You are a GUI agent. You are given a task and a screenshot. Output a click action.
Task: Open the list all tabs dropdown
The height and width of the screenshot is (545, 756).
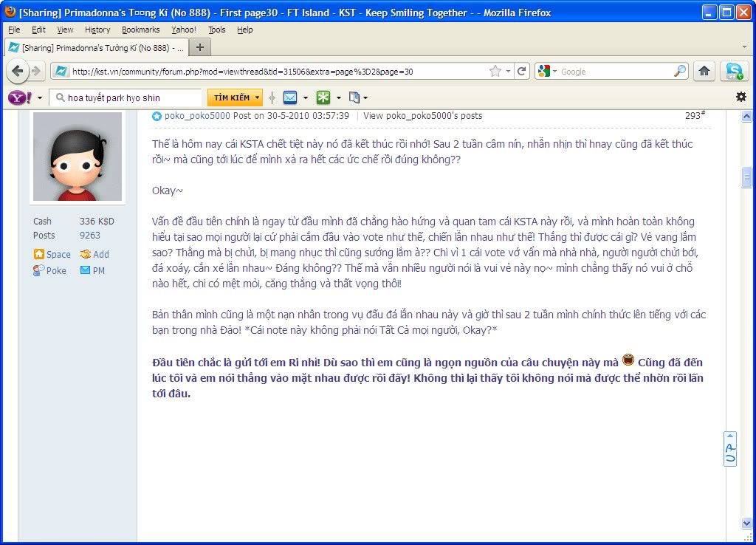744,47
